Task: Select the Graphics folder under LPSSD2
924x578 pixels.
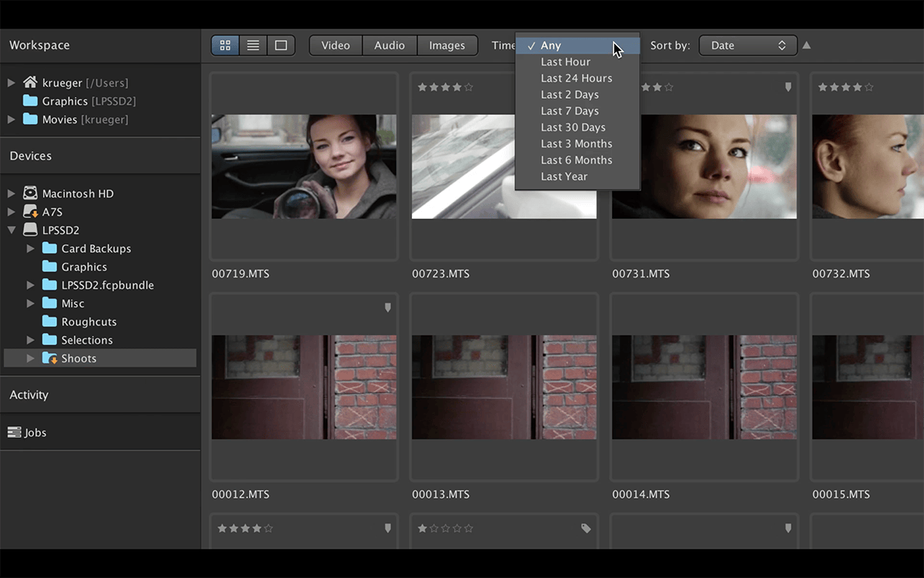Action: 100,267
